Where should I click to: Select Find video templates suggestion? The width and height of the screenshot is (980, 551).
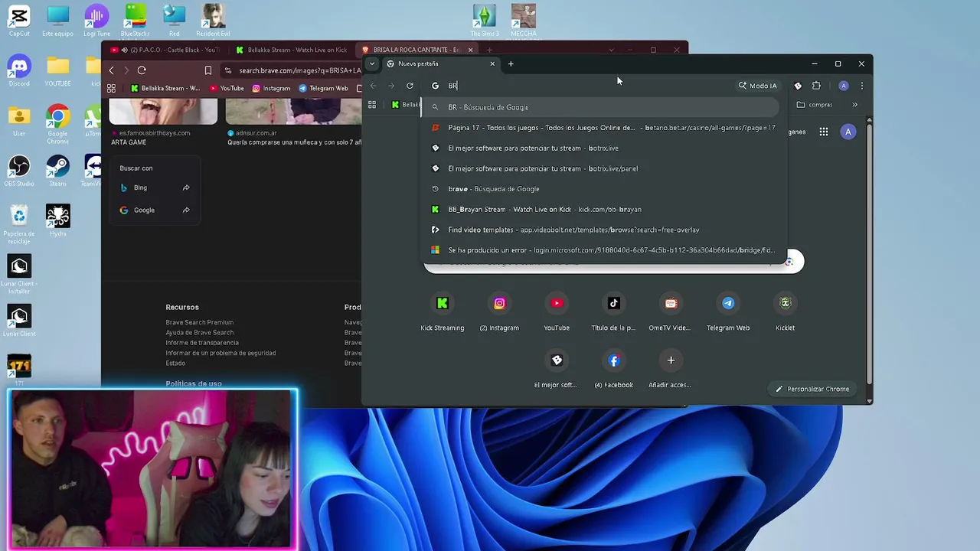[x=604, y=230]
